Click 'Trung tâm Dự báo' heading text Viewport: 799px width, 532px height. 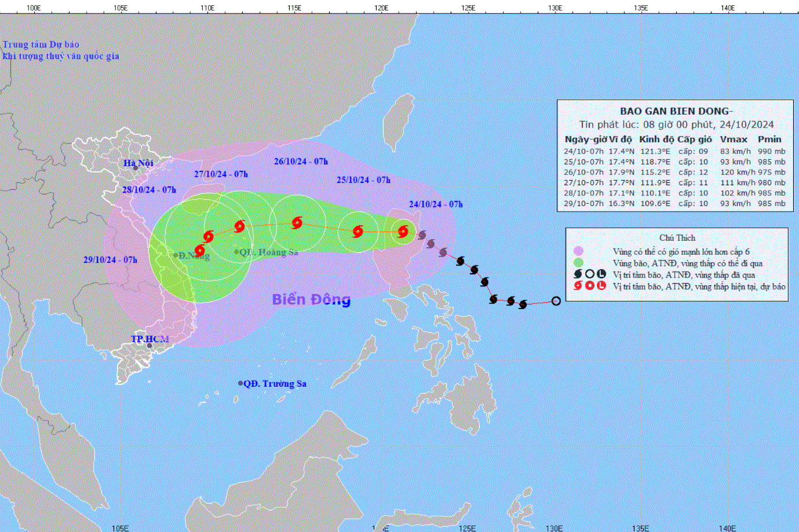click(x=41, y=45)
